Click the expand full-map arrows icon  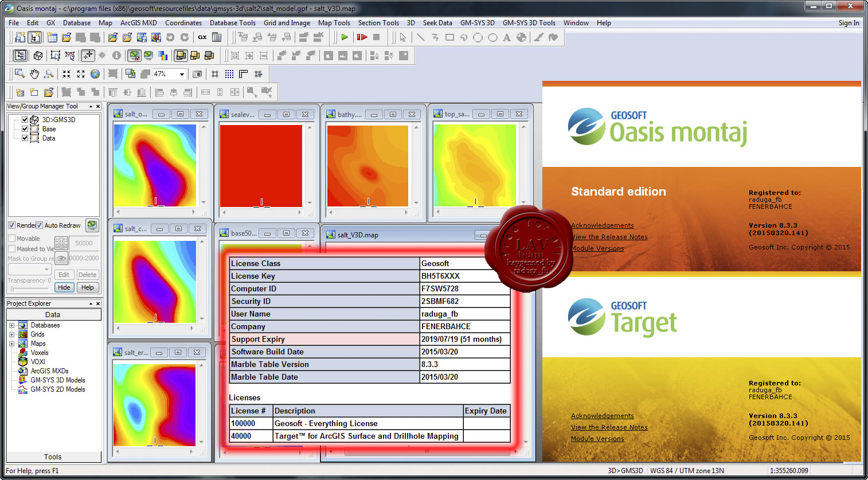pos(81,74)
